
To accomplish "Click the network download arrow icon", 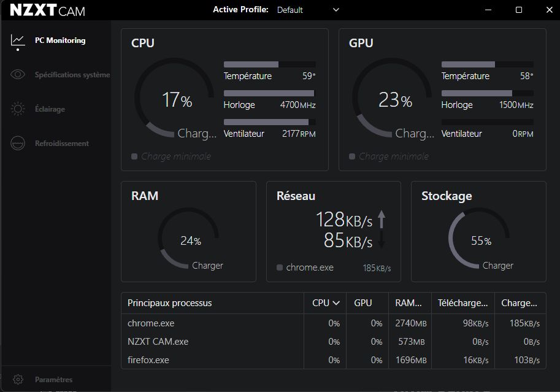I will (x=382, y=240).
